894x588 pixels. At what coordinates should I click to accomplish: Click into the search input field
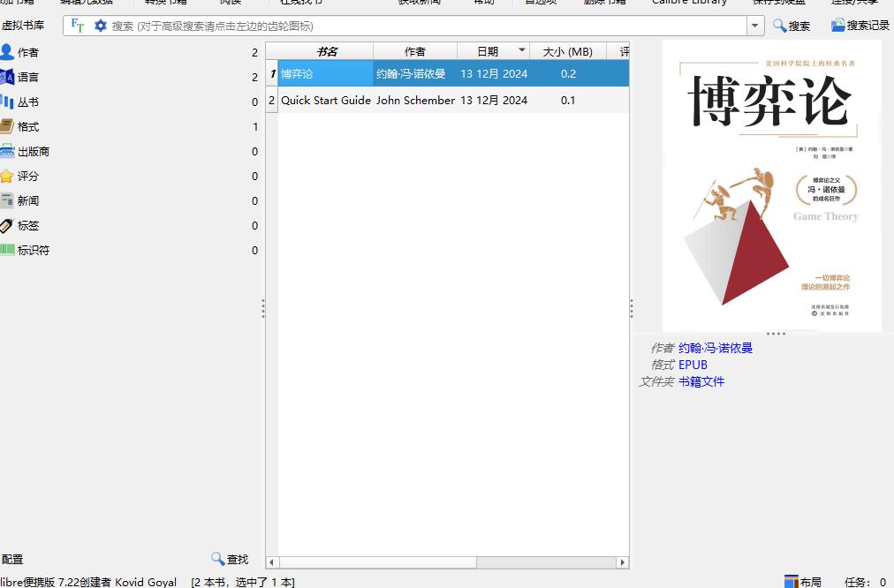[428, 26]
